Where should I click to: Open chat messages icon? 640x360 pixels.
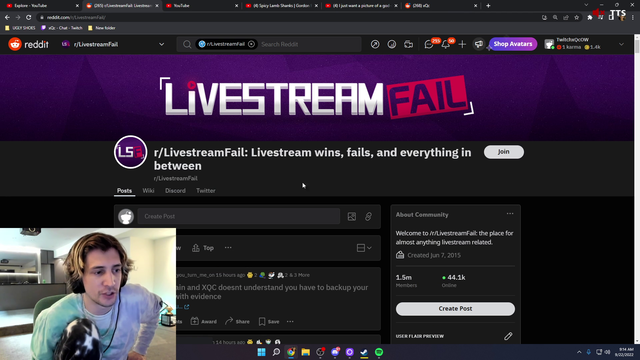pos(429,44)
